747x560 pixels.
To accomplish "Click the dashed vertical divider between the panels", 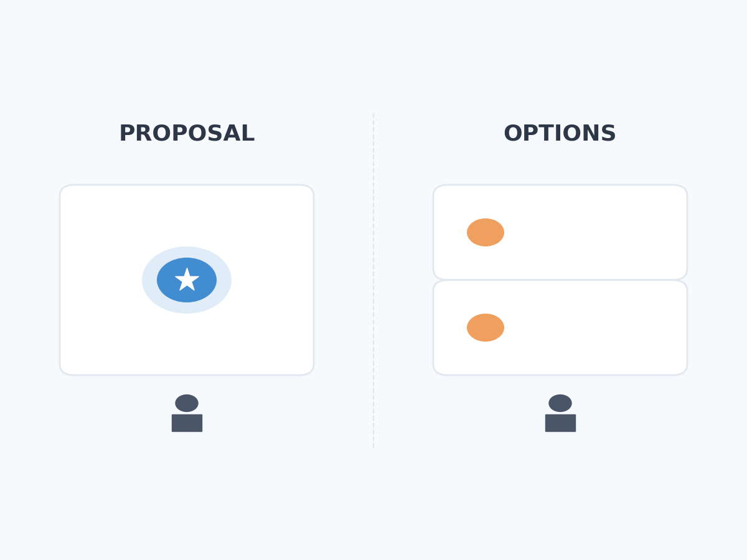I will click(374, 280).
